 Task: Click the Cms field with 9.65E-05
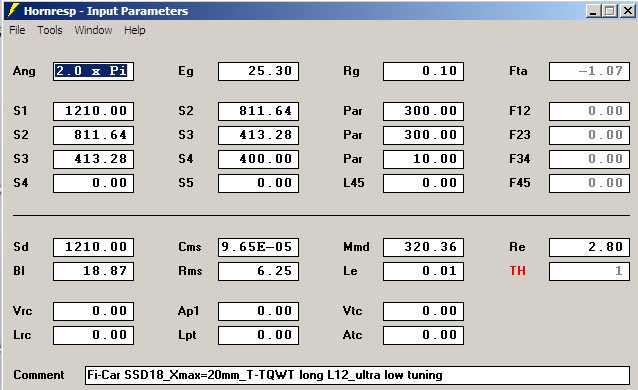coord(258,247)
